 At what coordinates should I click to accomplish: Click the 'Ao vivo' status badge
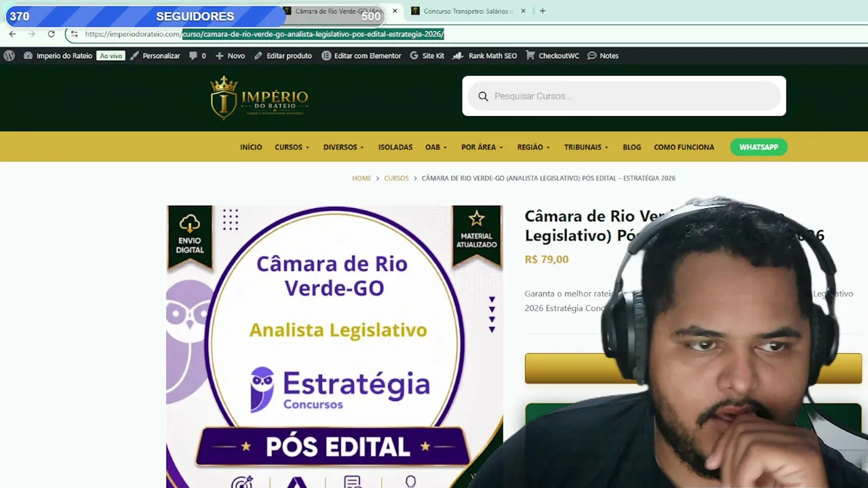coord(111,56)
